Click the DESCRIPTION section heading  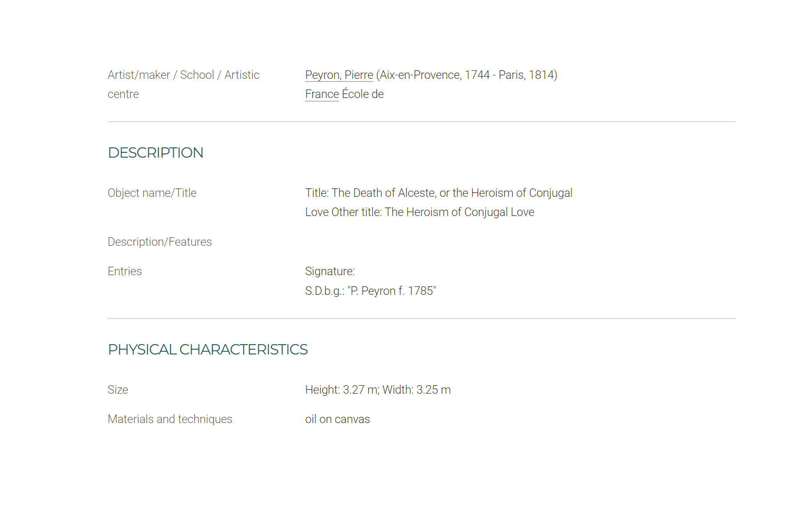[155, 153]
